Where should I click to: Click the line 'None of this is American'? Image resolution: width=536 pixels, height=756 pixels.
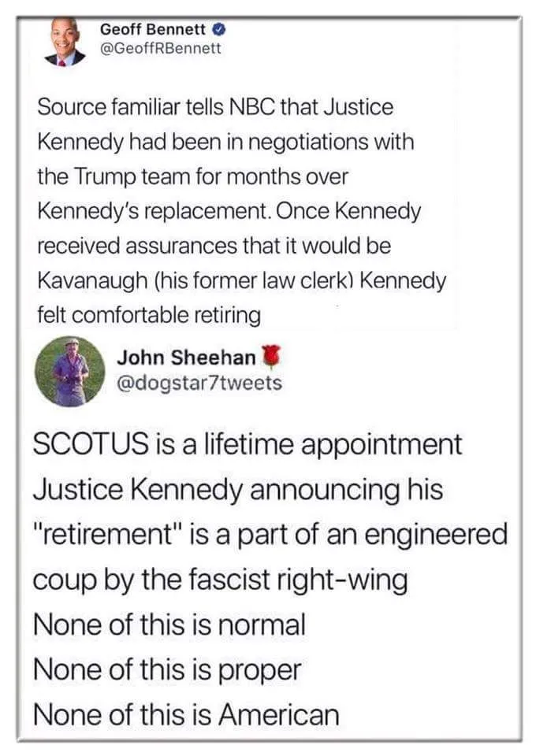pos(186,714)
